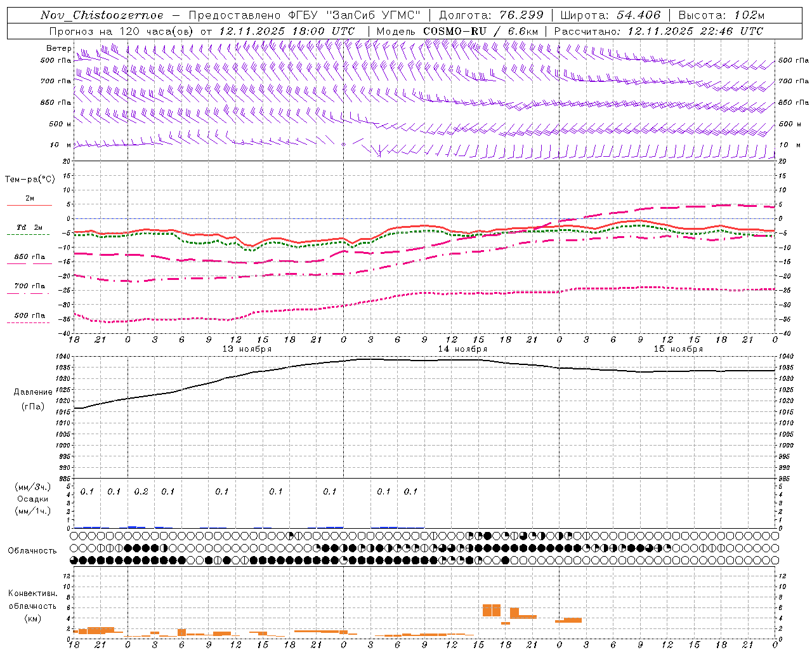
Task: Click the '2м' temperature legend entry
Action: coord(30,199)
